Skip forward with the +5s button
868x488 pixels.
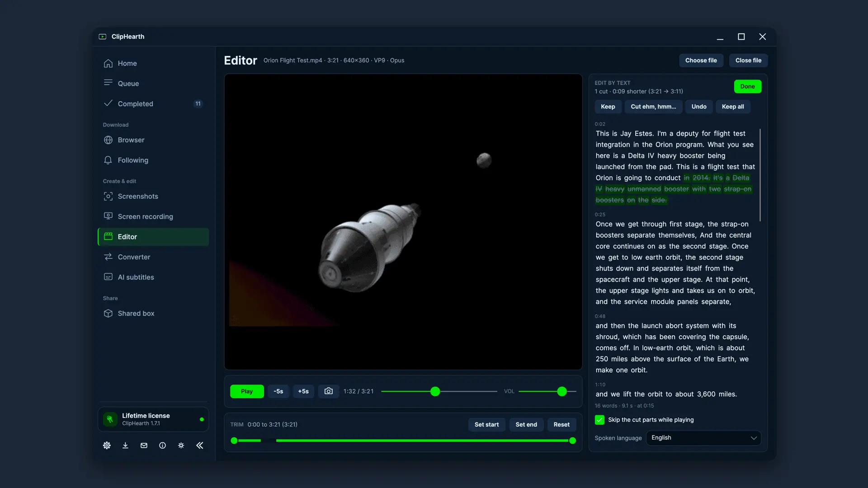coord(303,391)
